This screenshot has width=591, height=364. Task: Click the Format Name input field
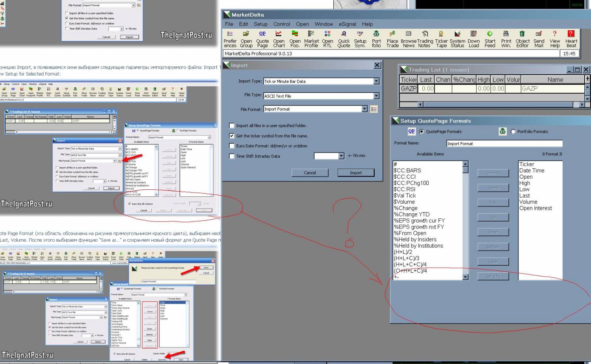(504, 144)
